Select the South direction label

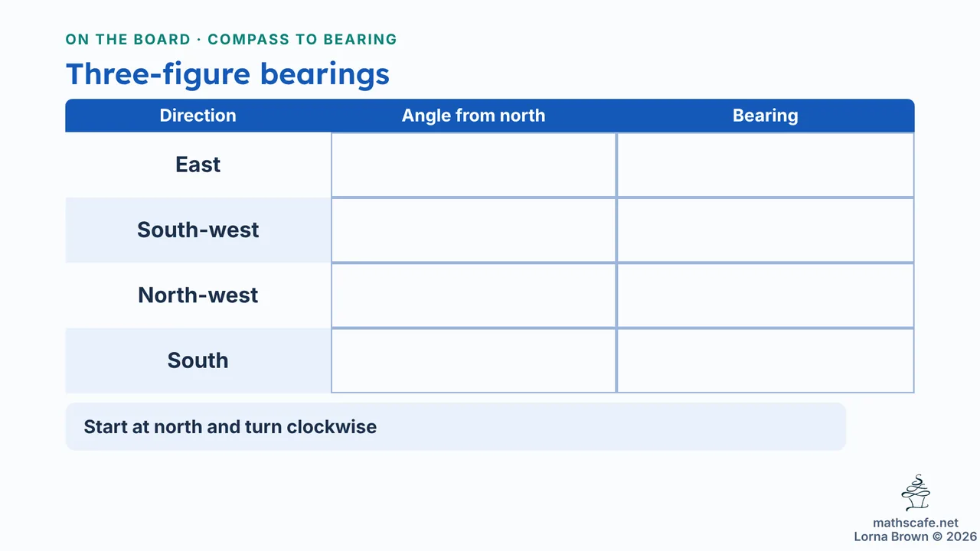198,360
